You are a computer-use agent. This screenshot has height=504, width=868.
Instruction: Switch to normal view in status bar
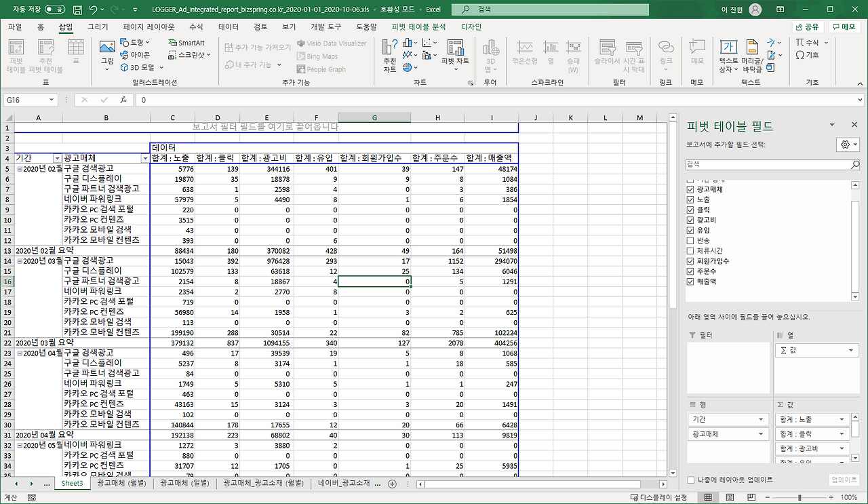(x=707, y=497)
